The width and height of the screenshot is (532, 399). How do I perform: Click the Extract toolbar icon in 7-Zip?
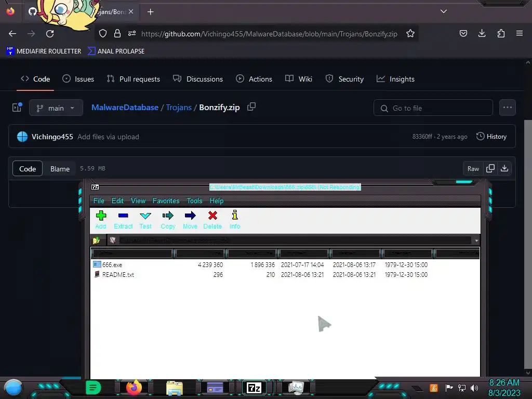coord(123,216)
